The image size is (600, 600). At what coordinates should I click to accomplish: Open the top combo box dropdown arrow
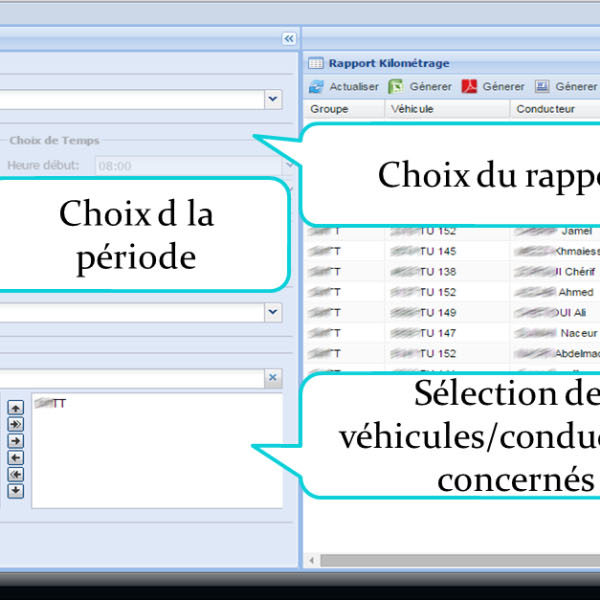[x=273, y=99]
